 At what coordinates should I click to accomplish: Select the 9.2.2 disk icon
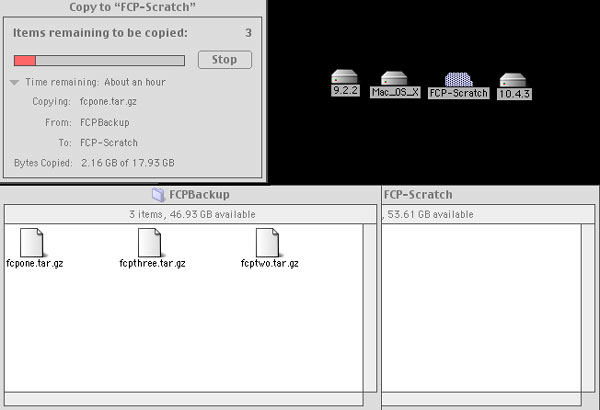(x=344, y=76)
